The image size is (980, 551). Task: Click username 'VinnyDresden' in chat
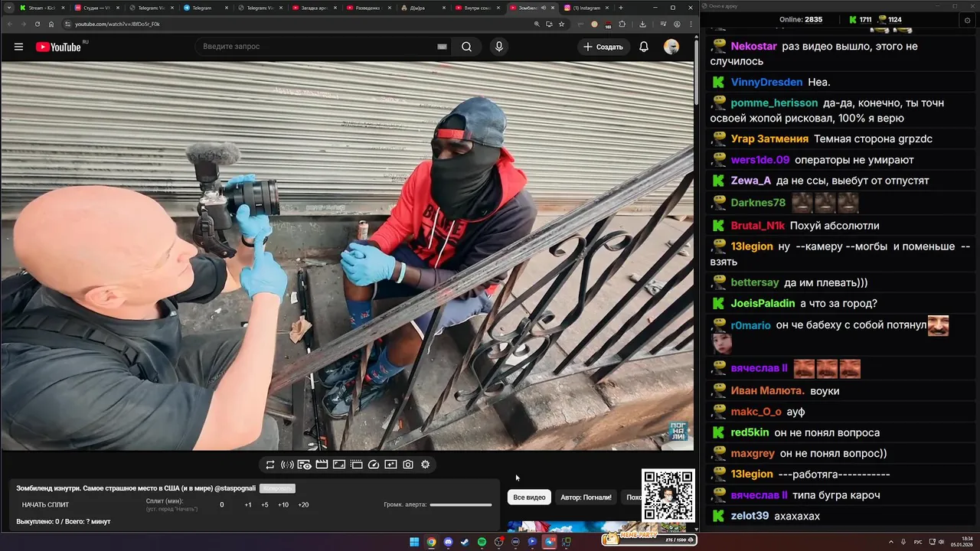[x=766, y=82]
